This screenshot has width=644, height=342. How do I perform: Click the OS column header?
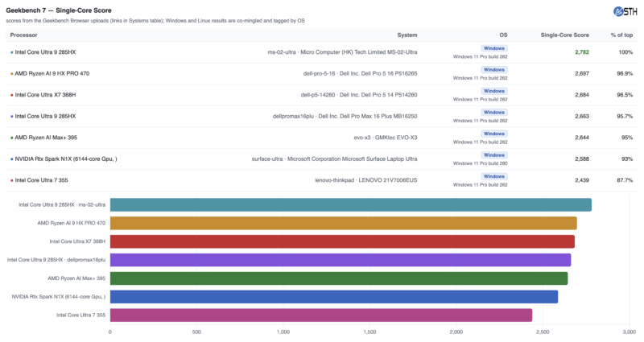(503, 35)
